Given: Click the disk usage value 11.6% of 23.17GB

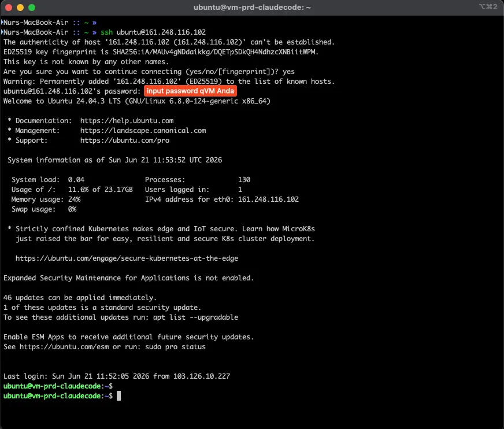Looking at the screenshot, I should tap(101, 190).
